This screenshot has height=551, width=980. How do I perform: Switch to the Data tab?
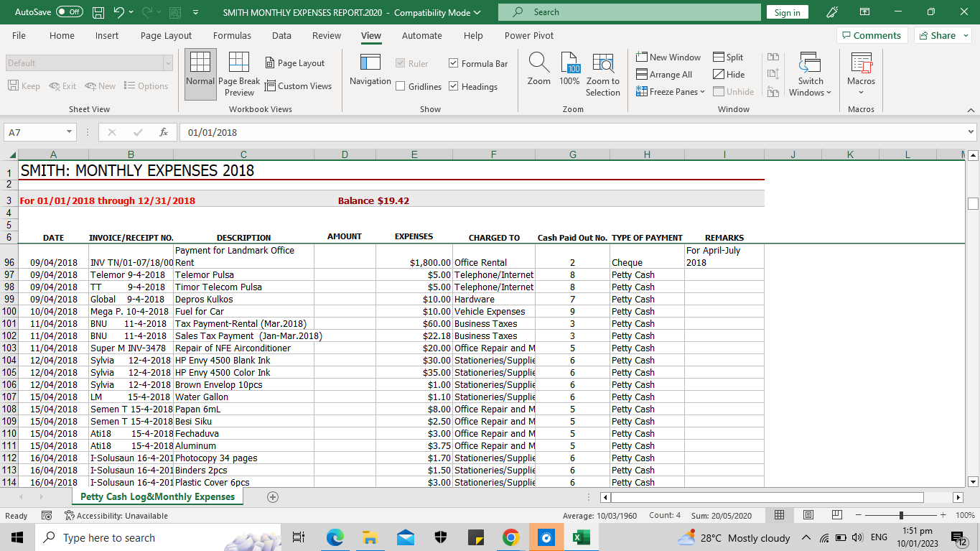[281, 35]
